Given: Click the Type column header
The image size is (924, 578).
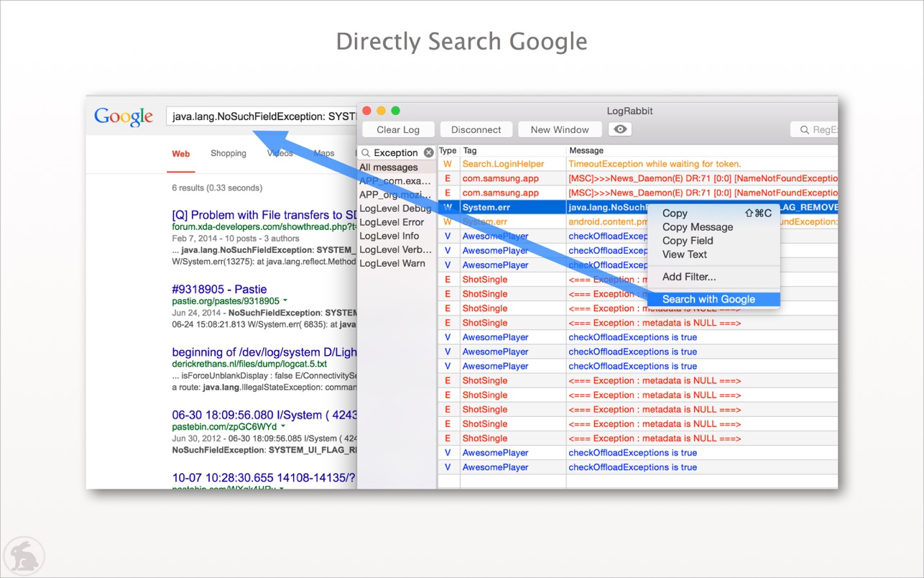Looking at the screenshot, I should [x=448, y=151].
